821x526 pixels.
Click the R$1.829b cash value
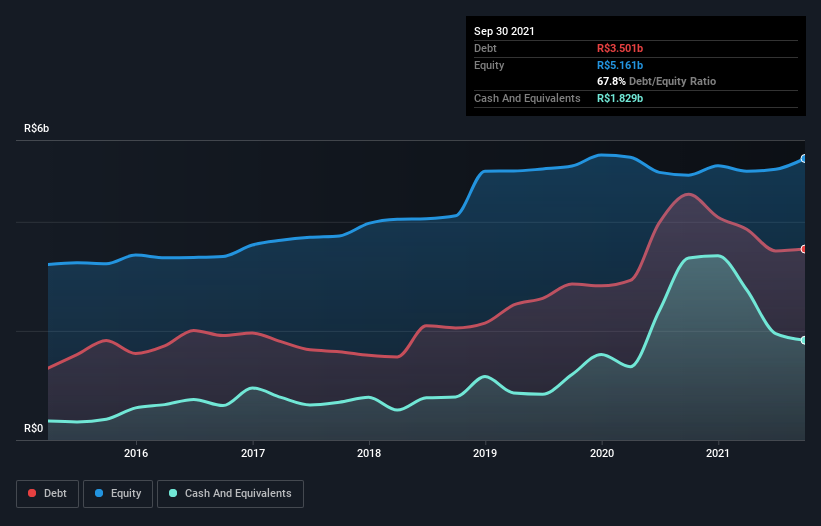click(x=620, y=98)
